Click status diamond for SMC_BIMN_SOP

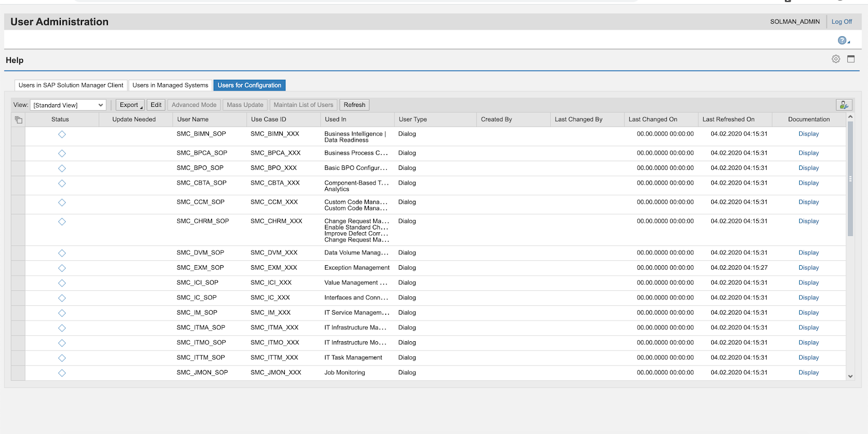pyautogui.click(x=62, y=134)
